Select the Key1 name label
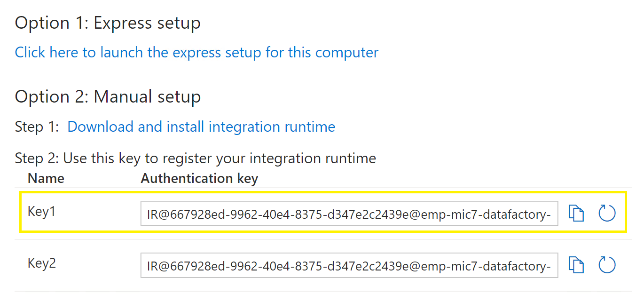644x302 pixels. coord(42,212)
